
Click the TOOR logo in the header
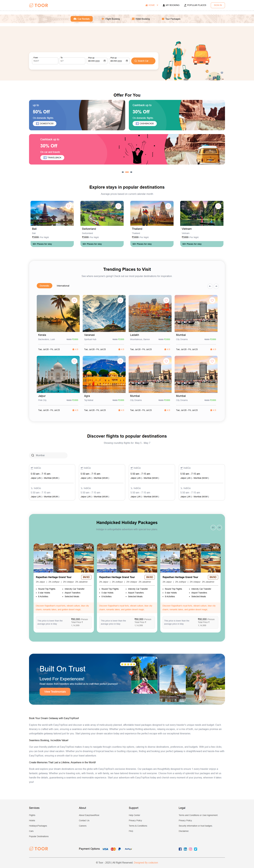[38, 5]
